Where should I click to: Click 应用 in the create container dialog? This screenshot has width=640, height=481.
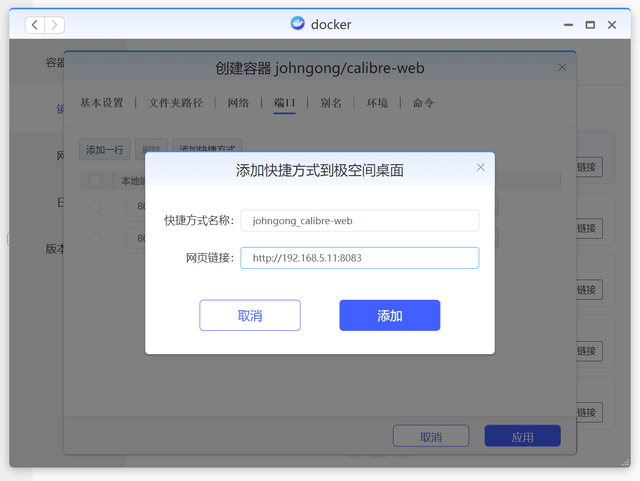[x=522, y=437]
